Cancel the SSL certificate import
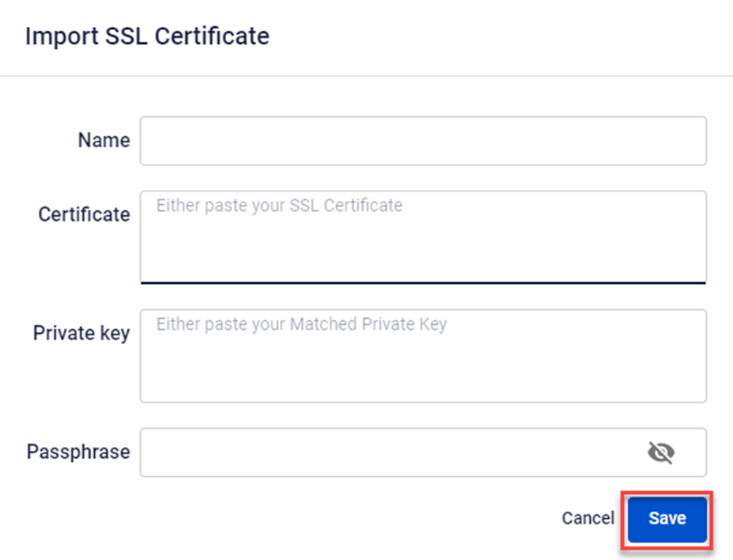This screenshot has width=733, height=560. coord(588,519)
